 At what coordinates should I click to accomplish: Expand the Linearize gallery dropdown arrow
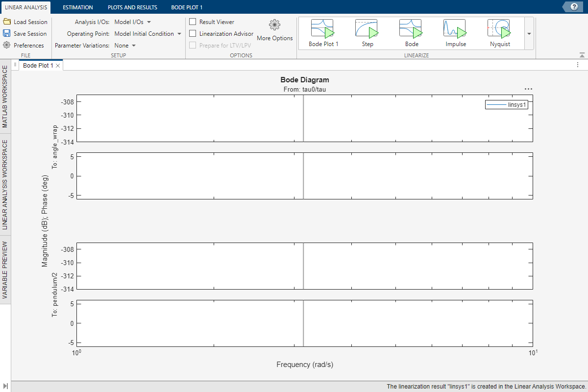pyautogui.click(x=528, y=33)
